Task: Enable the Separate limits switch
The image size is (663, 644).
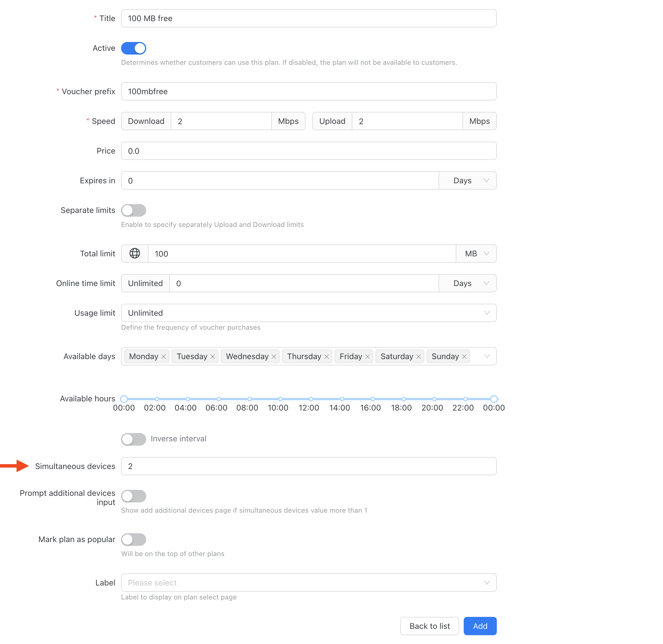Action: 134,210
